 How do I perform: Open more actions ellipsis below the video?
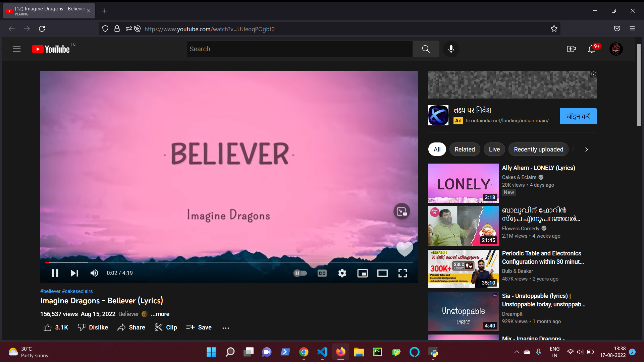click(x=226, y=328)
